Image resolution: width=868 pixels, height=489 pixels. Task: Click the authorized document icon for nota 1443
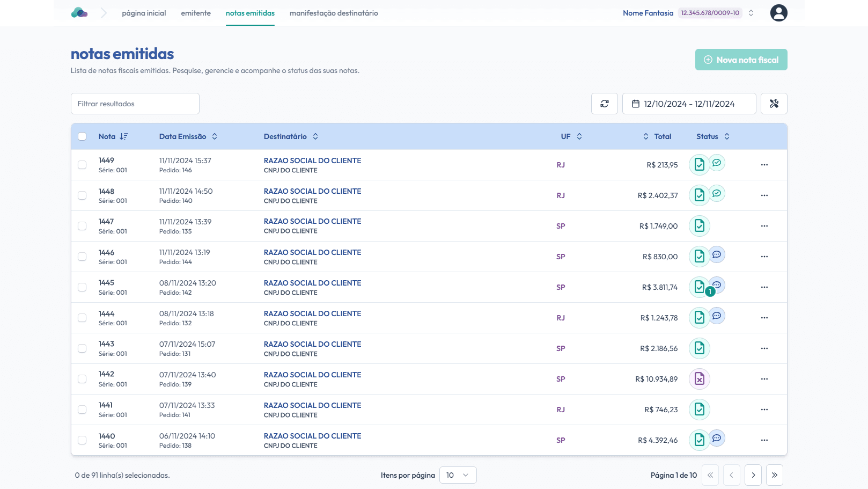coord(699,348)
